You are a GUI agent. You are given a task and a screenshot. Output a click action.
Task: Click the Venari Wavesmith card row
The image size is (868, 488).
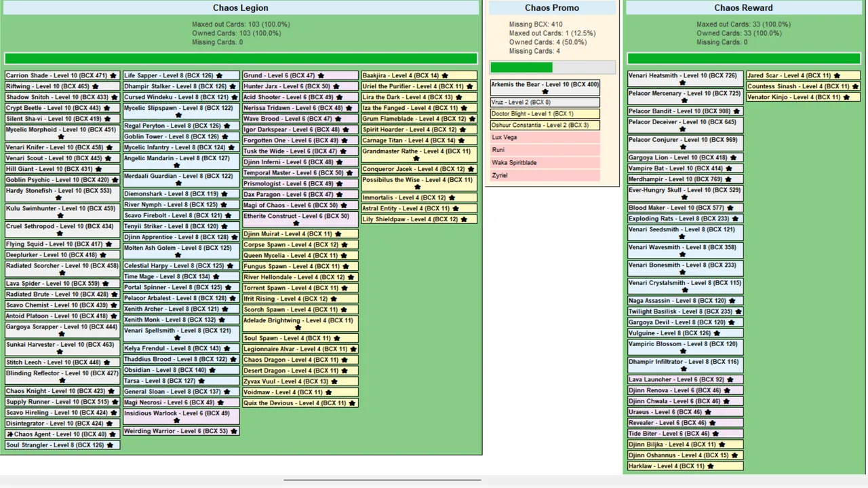click(x=685, y=250)
